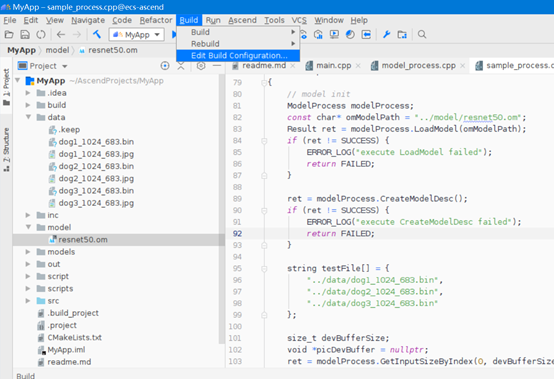Toggle the 1: Project side tool window
The width and height of the screenshot is (554, 379).
(6, 87)
